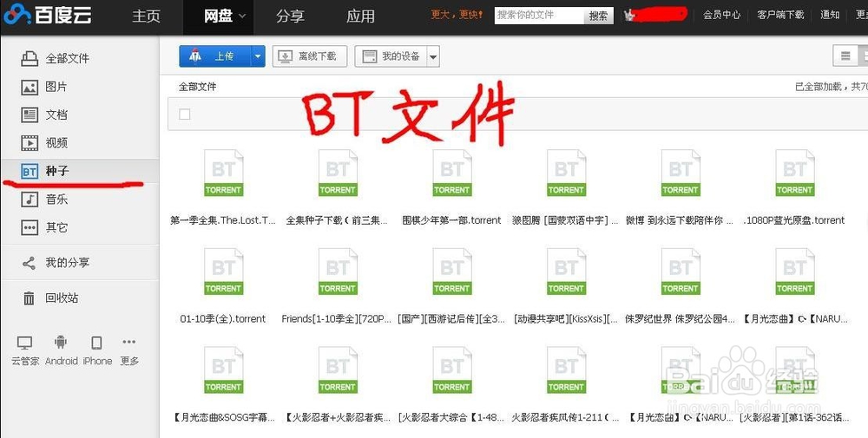Screen dimensions: 868x438
Task: Select the 全集种子下载 torrent file icon
Action: [338, 173]
